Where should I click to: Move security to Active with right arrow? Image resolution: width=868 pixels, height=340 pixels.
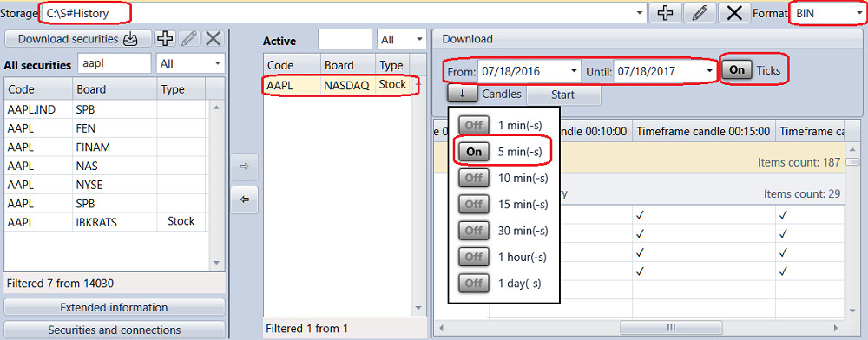[x=245, y=167]
